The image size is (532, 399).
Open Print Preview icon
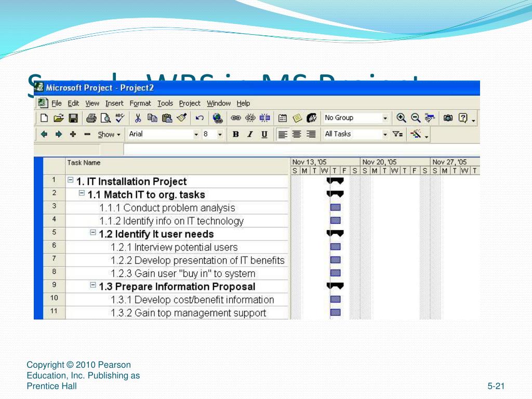105,118
